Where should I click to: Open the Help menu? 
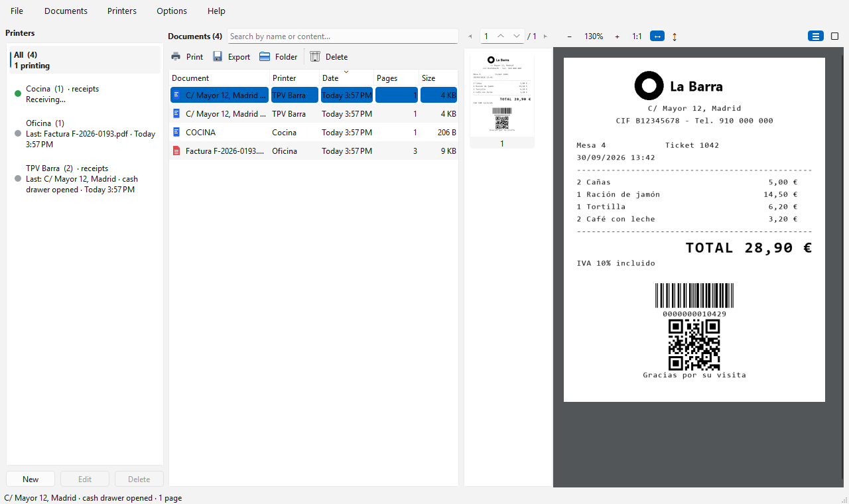(x=216, y=11)
